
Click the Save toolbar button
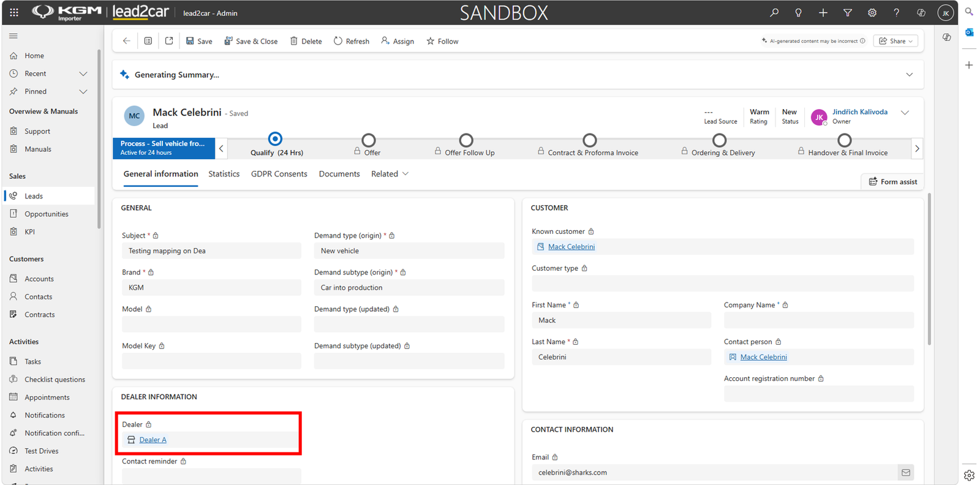click(199, 41)
